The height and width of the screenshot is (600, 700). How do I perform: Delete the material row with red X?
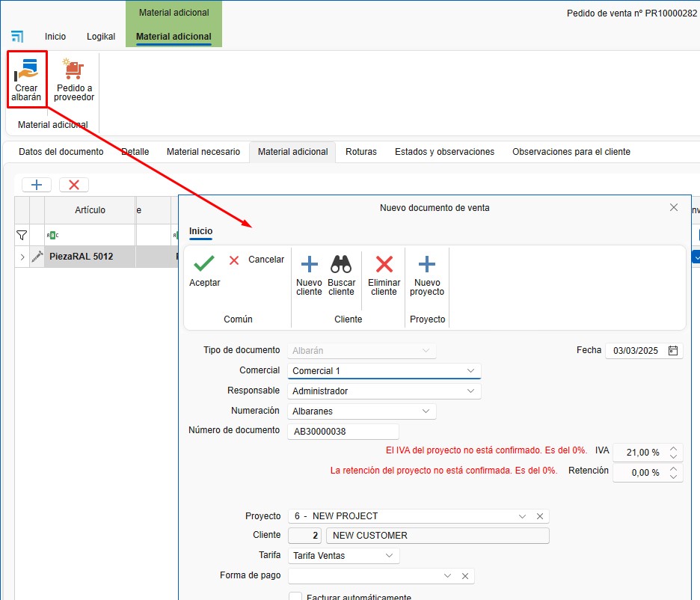74,185
